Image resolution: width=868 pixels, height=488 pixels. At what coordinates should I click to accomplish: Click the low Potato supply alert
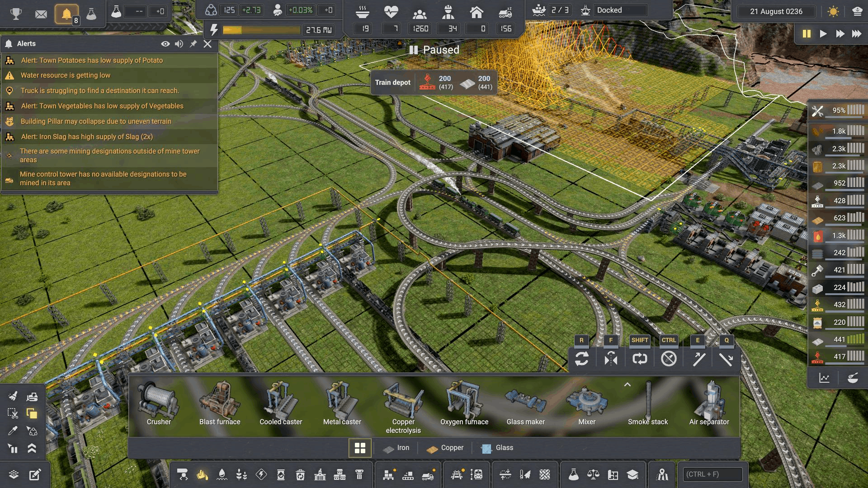(x=92, y=60)
